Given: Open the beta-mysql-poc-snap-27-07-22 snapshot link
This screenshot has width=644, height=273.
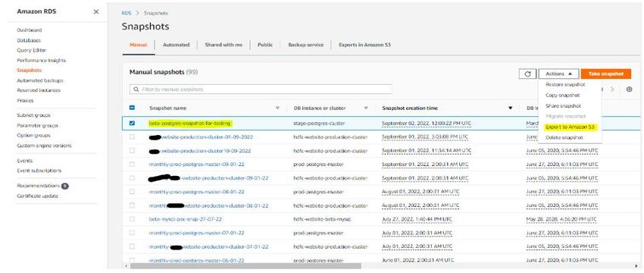Looking at the screenshot, I should (x=185, y=219).
